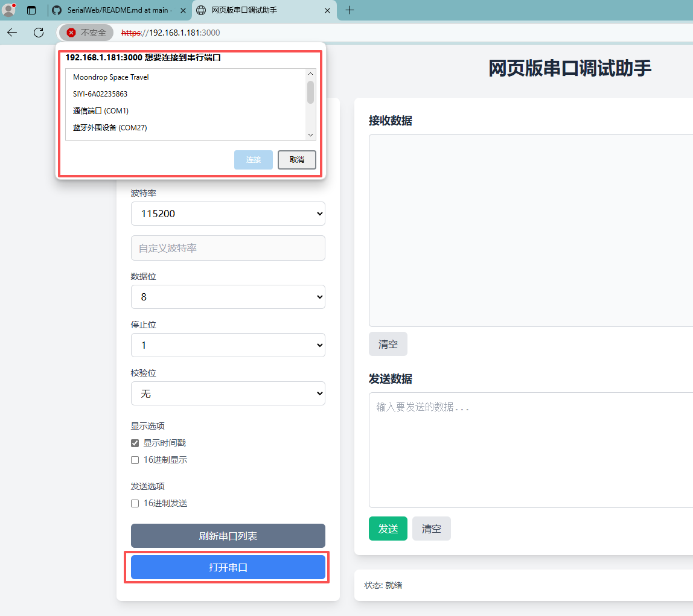Click the globe favicon of the serial debug tab
Image resolution: width=693 pixels, height=616 pixels.
click(x=201, y=10)
